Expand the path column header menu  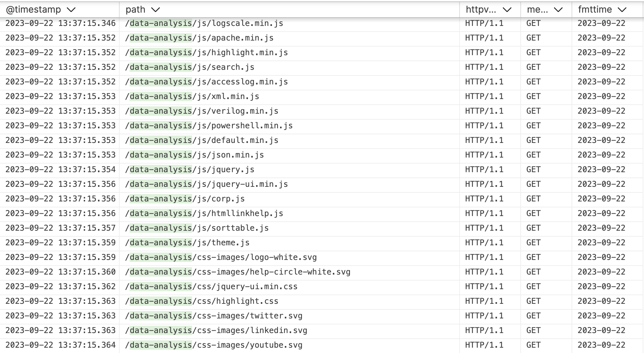pos(155,10)
